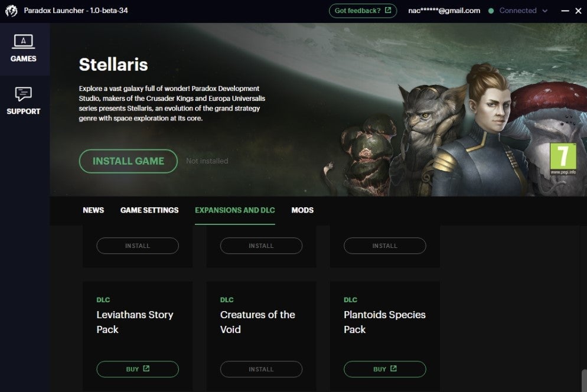The image size is (587, 392).
Task: Click the DLC list vertical scrollbar
Action: (584, 380)
